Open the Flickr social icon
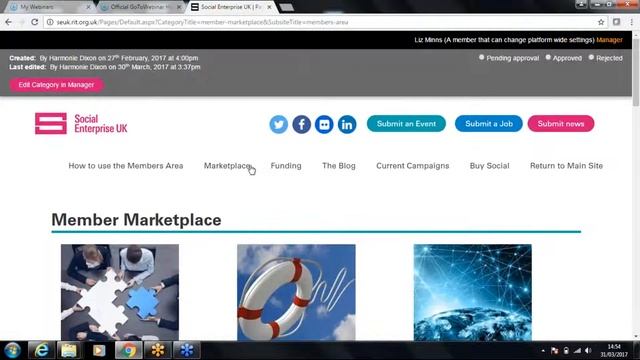This screenshot has width=640, height=360. 324,124
